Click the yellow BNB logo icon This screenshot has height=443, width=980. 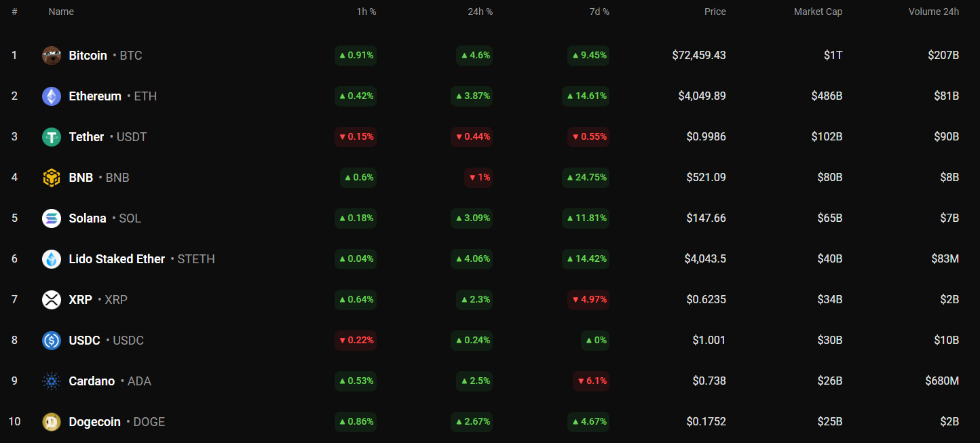52,178
